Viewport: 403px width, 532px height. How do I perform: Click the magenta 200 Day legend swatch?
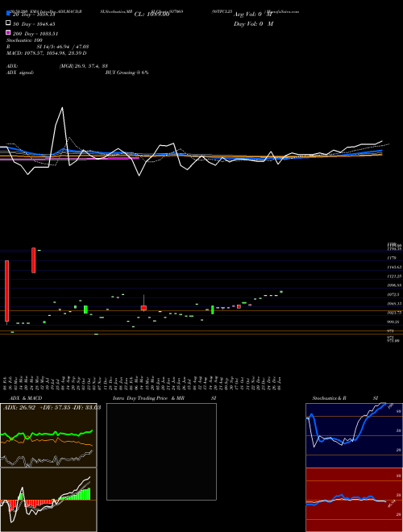pyautogui.click(x=8, y=33)
